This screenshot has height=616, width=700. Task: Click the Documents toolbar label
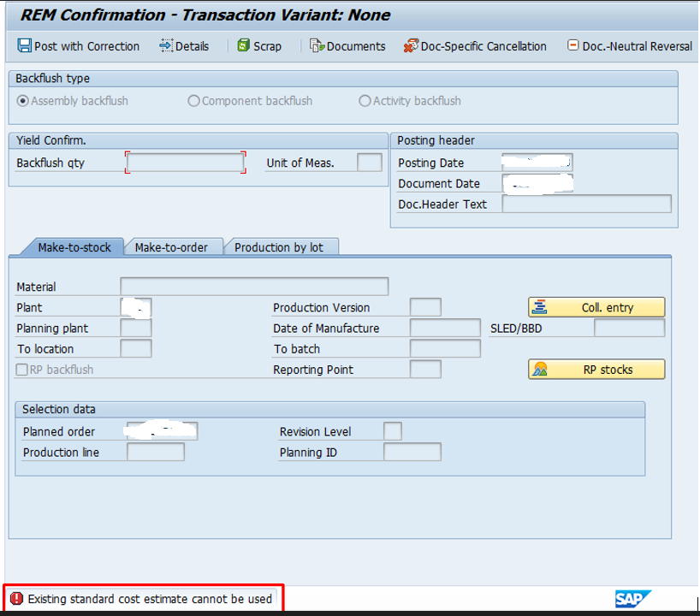[x=356, y=46]
